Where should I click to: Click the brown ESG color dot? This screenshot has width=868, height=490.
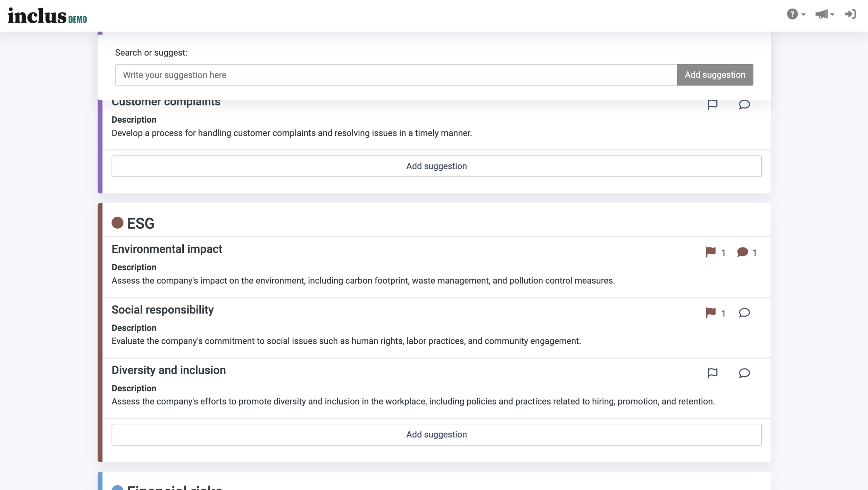coord(117,223)
